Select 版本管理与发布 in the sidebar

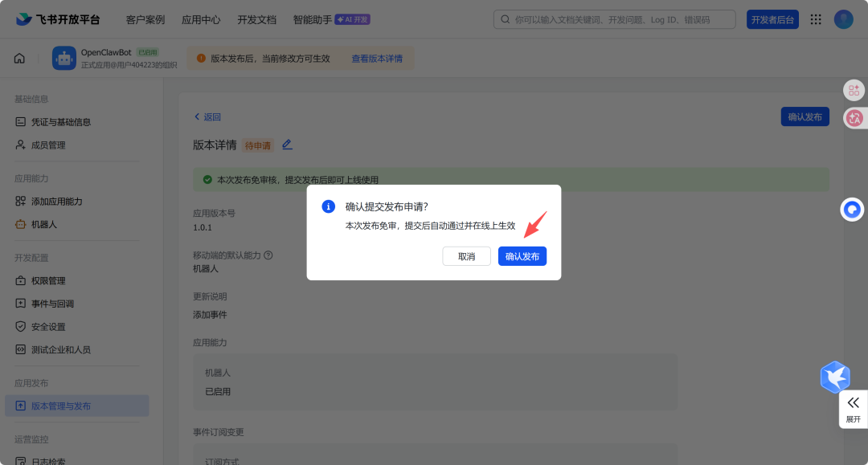coord(63,406)
